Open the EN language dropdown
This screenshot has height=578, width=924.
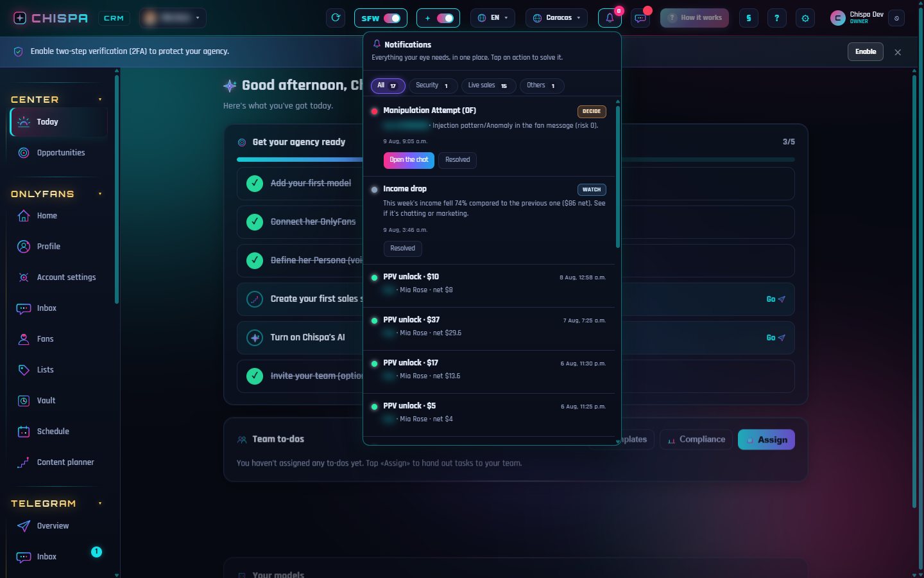pos(493,18)
